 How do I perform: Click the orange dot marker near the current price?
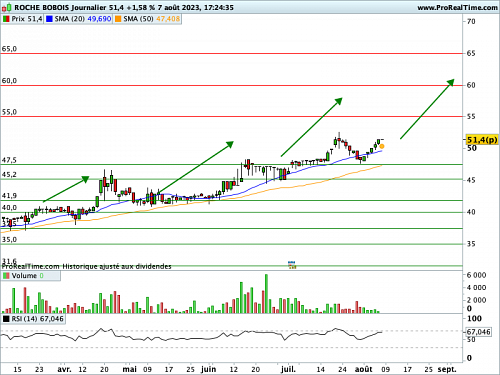(x=382, y=146)
